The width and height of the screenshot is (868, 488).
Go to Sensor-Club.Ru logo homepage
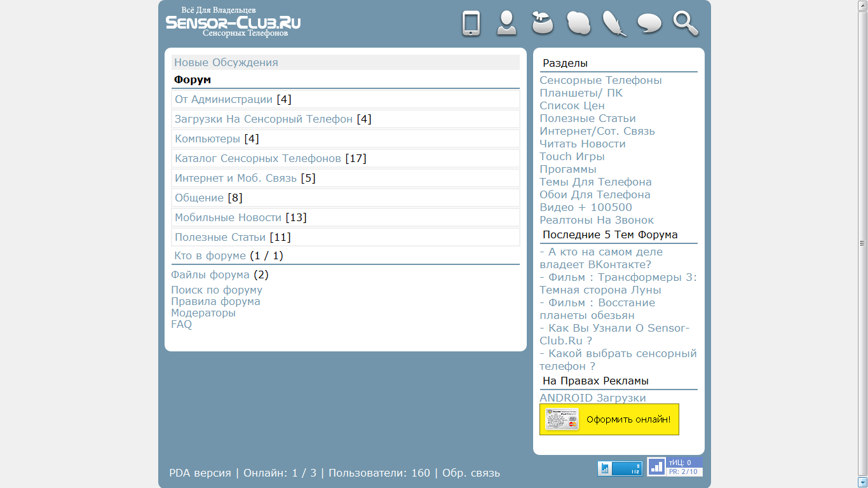click(x=233, y=22)
